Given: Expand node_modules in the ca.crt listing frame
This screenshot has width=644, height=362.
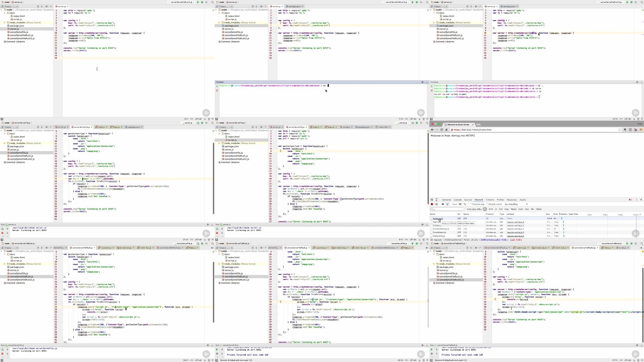Looking at the screenshot, I should point(434,23).
